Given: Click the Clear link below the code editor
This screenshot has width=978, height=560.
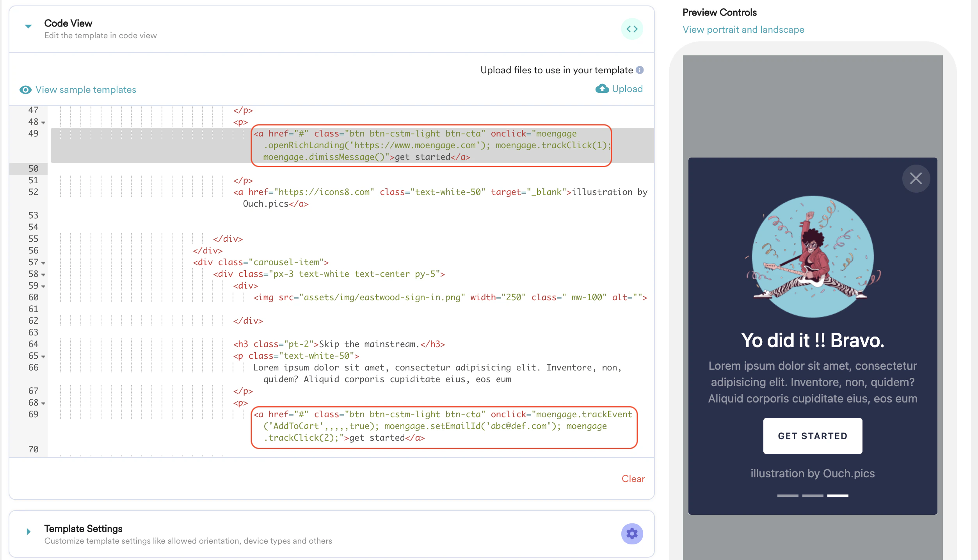Looking at the screenshot, I should click(633, 479).
